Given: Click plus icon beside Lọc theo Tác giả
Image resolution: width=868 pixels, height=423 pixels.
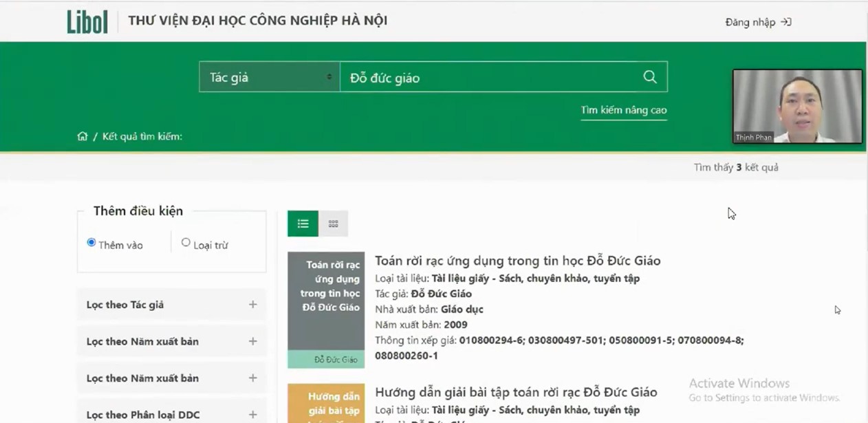Looking at the screenshot, I should (x=252, y=305).
